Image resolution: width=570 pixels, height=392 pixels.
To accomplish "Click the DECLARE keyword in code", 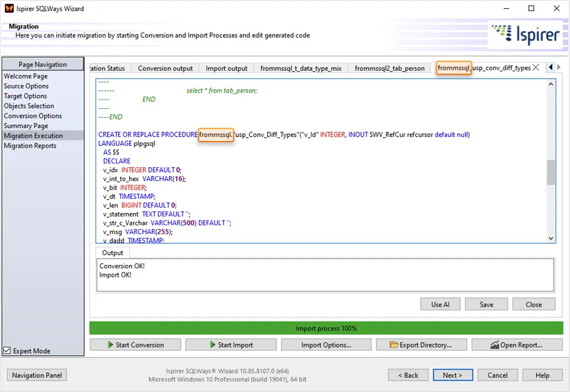I will click(x=117, y=161).
